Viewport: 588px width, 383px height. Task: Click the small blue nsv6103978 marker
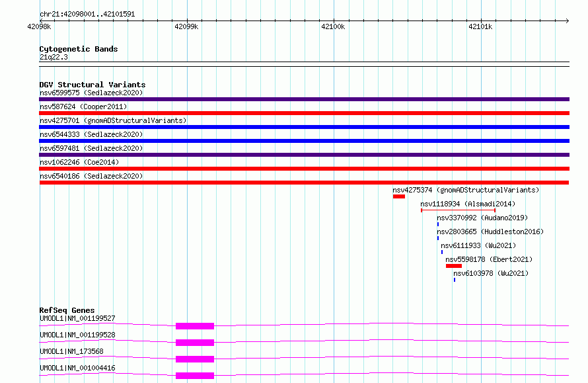click(x=454, y=280)
